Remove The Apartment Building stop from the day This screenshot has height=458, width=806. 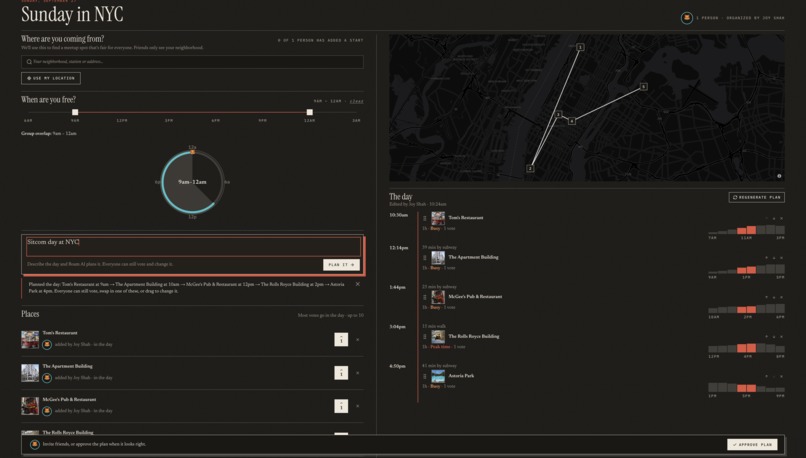point(782,258)
